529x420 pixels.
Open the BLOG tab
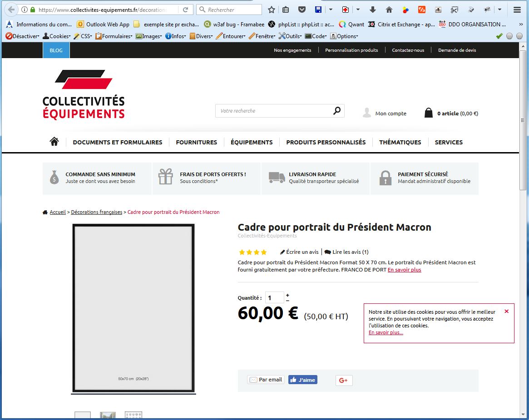[56, 50]
